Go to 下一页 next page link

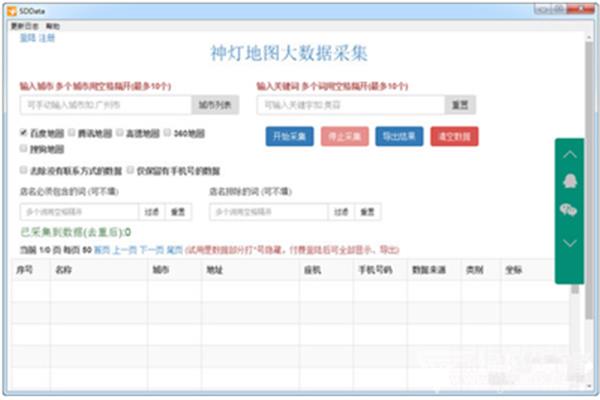[x=152, y=250]
